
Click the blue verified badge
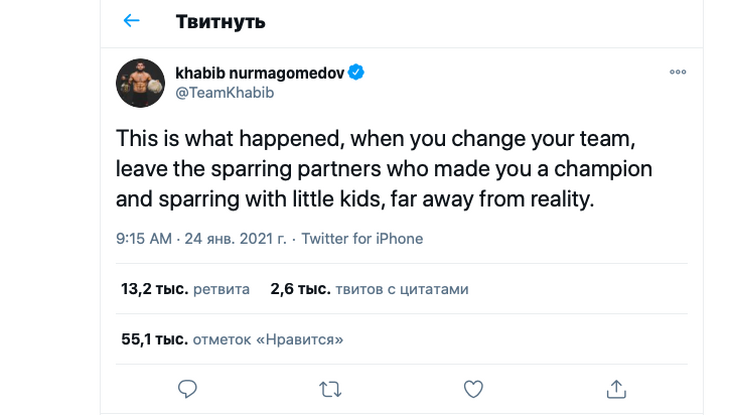[x=355, y=73]
